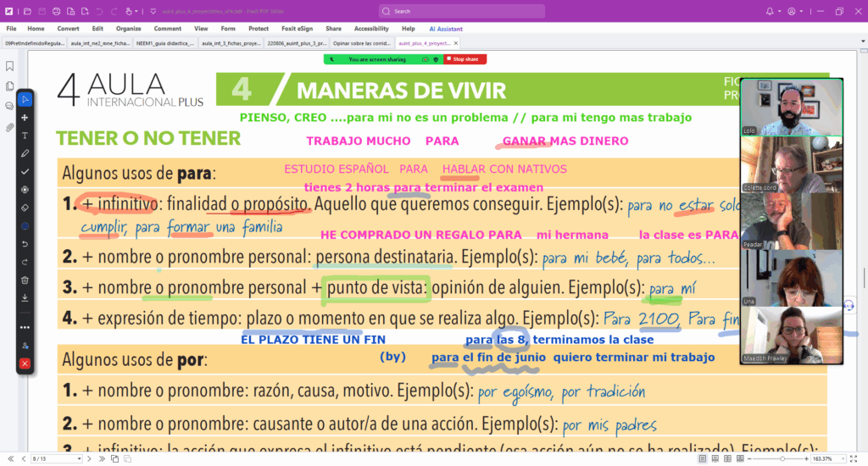Image resolution: width=868 pixels, height=466 pixels.
Task: Click the annotator user icon in toolbar
Action: tap(25, 346)
